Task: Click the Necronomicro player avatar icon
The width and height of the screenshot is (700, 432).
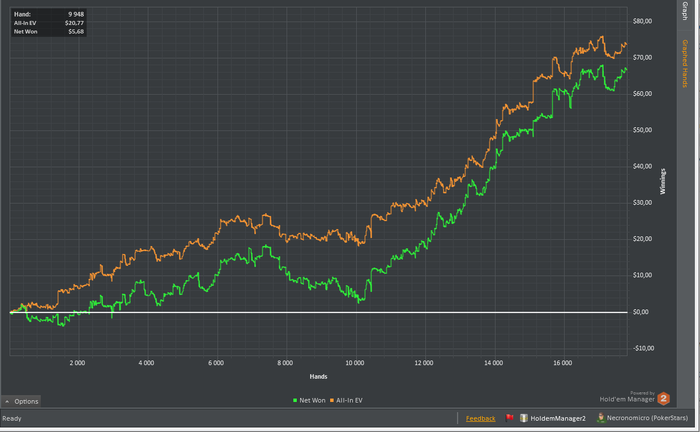Action: click(601, 418)
